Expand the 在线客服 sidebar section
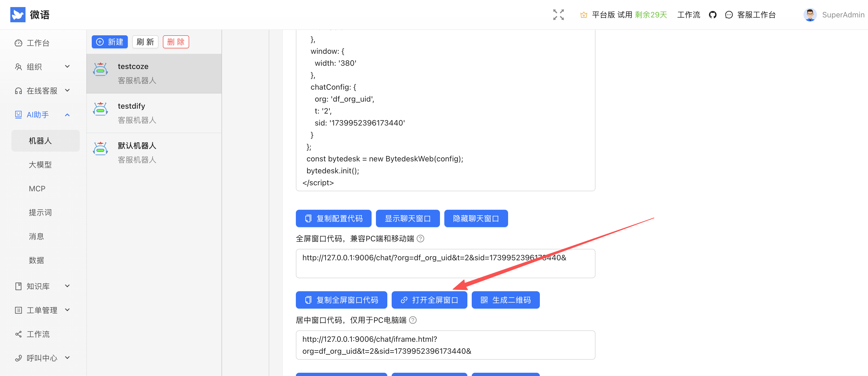Viewport: 868px width, 376px height. [x=42, y=91]
